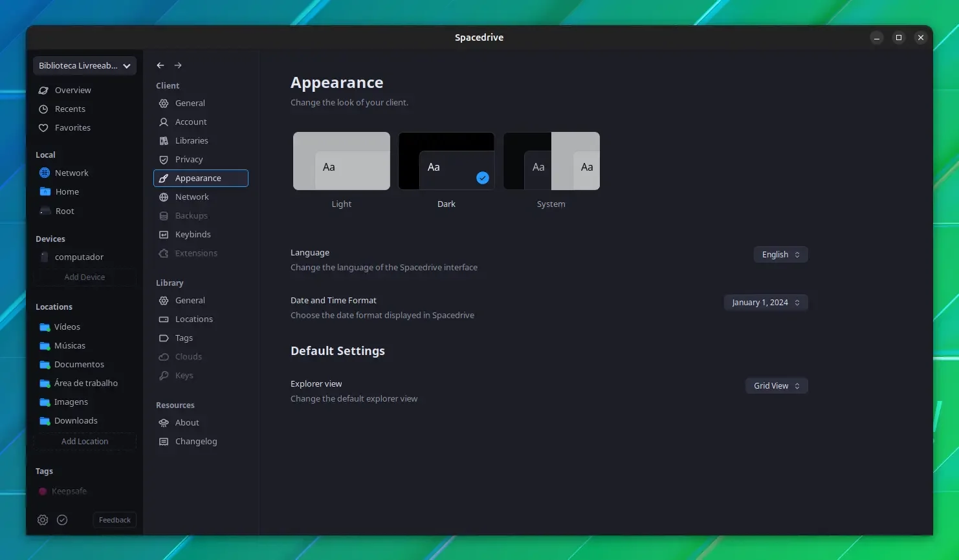Select the System theme option
The image size is (959, 560).
[551, 161]
